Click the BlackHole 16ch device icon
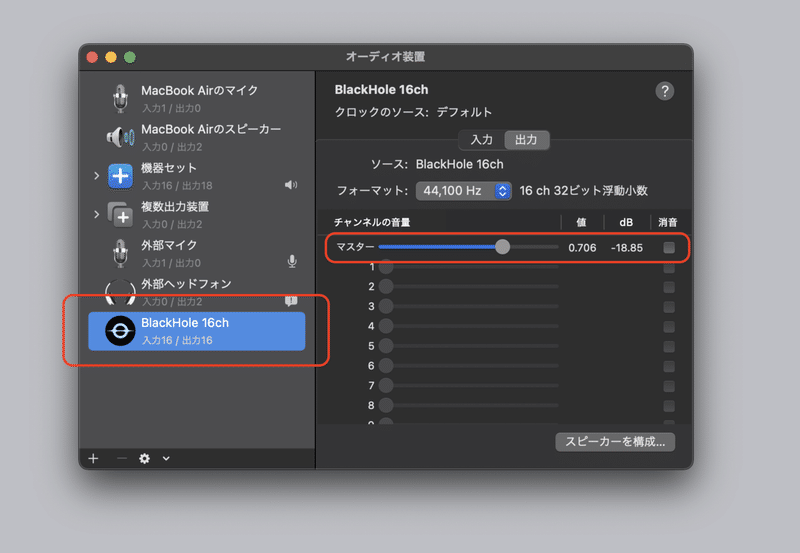 (x=120, y=331)
